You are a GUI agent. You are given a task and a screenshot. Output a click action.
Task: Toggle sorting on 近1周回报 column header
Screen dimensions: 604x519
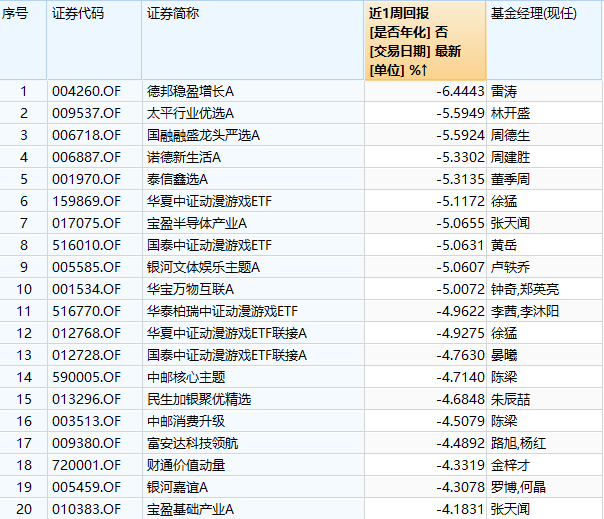pos(425,40)
